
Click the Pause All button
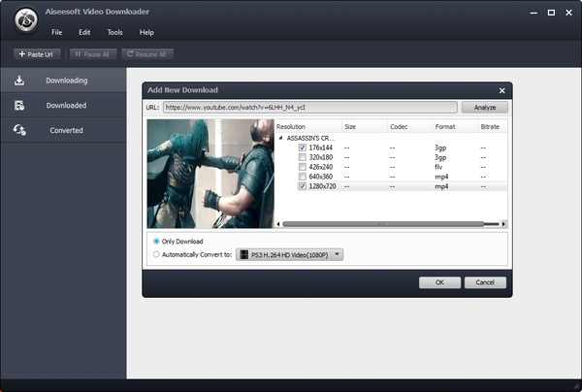point(93,54)
